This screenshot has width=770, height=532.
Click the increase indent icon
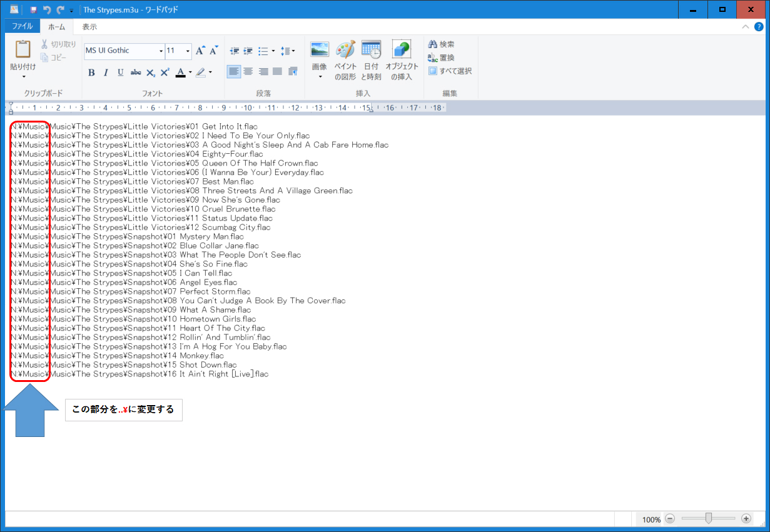tap(248, 51)
